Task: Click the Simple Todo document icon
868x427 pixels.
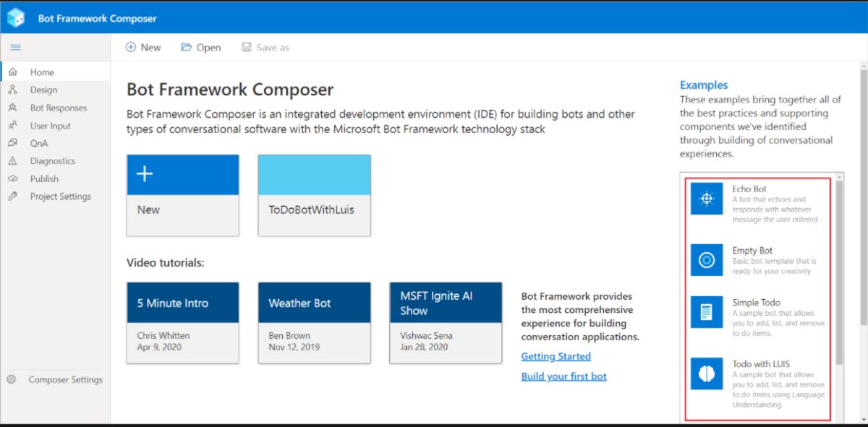Action: [x=707, y=312]
